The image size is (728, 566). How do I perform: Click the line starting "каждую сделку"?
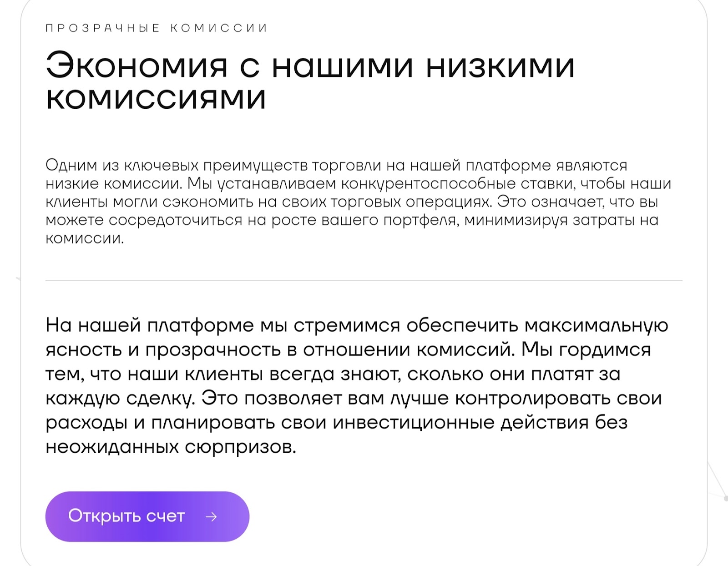[353, 398]
